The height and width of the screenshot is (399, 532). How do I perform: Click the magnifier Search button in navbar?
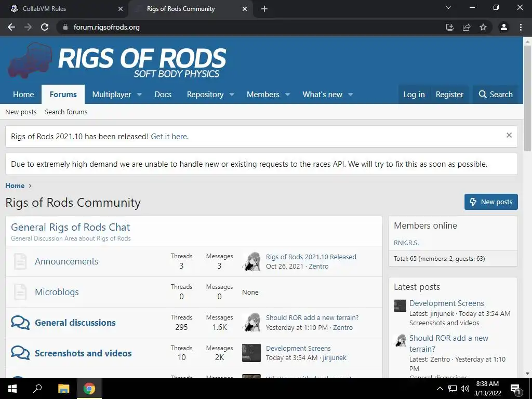(496, 95)
